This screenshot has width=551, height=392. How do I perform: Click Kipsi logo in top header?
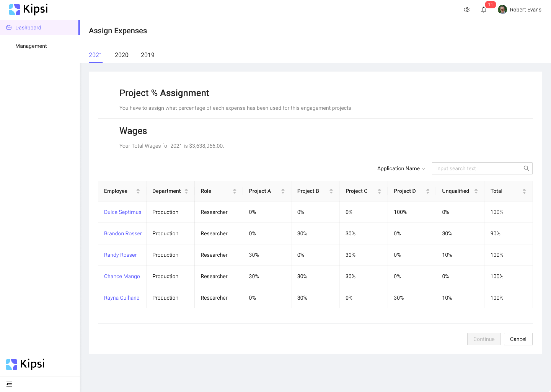[28, 9]
